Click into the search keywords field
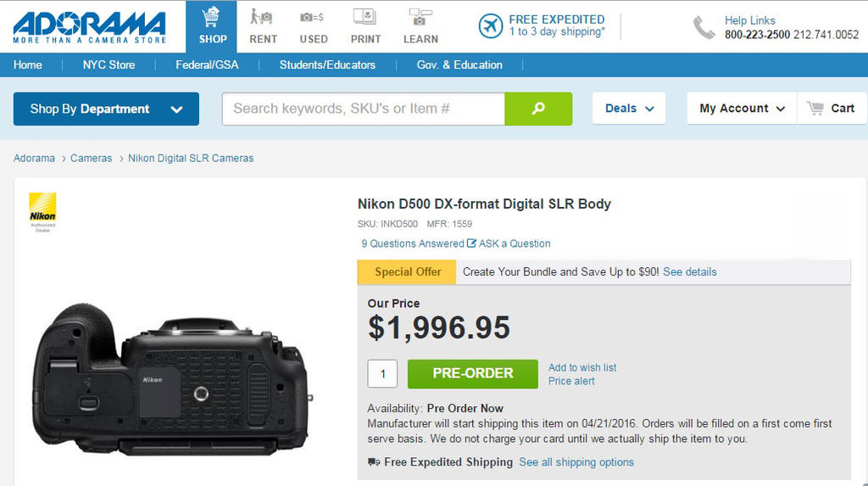868x486 pixels. [363, 109]
